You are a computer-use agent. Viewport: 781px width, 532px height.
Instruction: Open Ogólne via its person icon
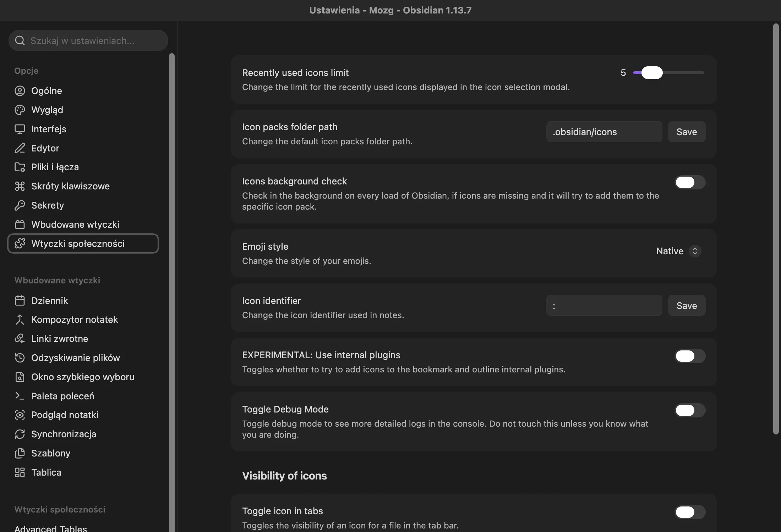(20, 91)
